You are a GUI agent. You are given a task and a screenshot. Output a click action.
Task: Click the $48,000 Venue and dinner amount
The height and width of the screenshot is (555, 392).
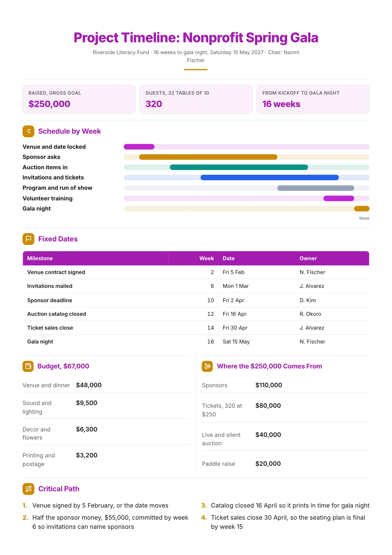point(89,385)
